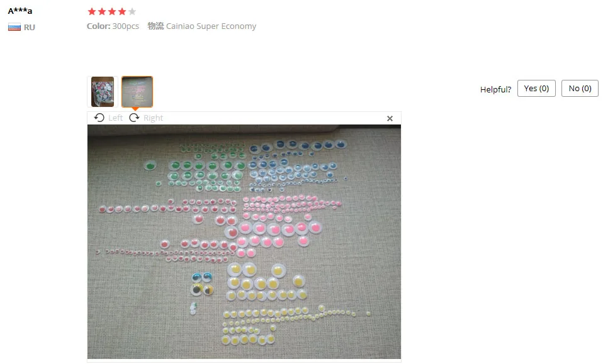603x364 pixels.
Task: Click the RU country code text
Action: point(29,27)
